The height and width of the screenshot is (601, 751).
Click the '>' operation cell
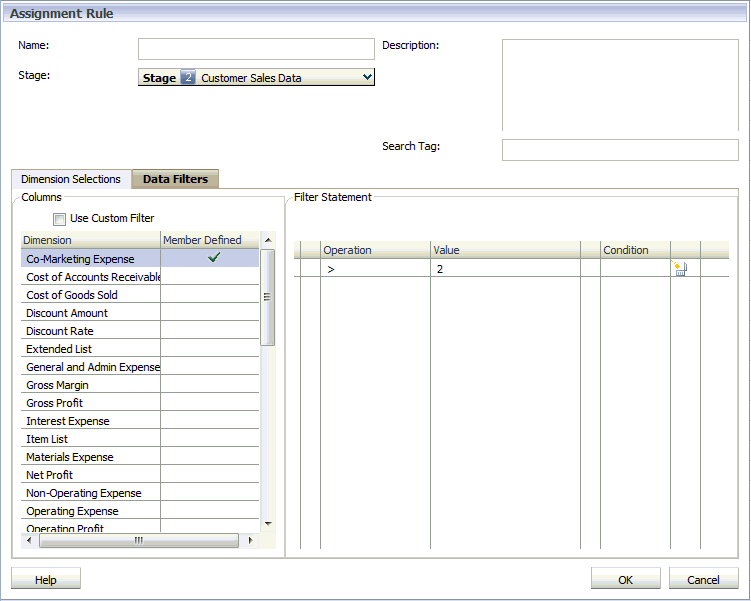coord(376,269)
